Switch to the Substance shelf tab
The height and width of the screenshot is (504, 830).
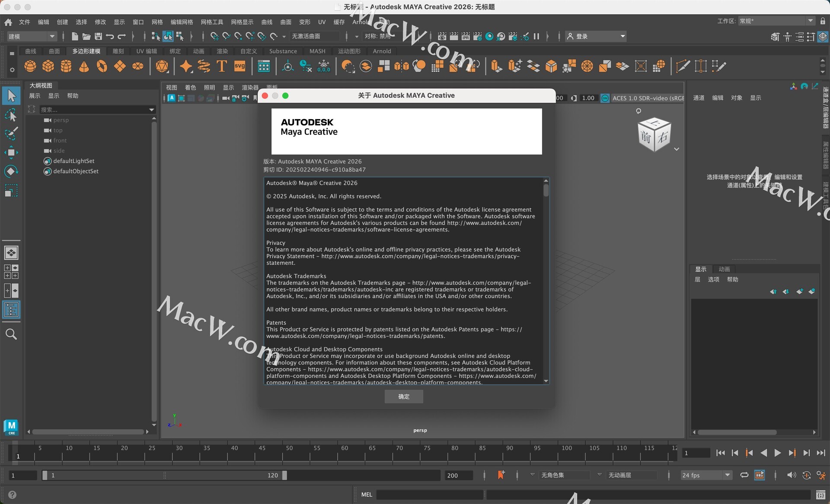(x=283, y=51)
